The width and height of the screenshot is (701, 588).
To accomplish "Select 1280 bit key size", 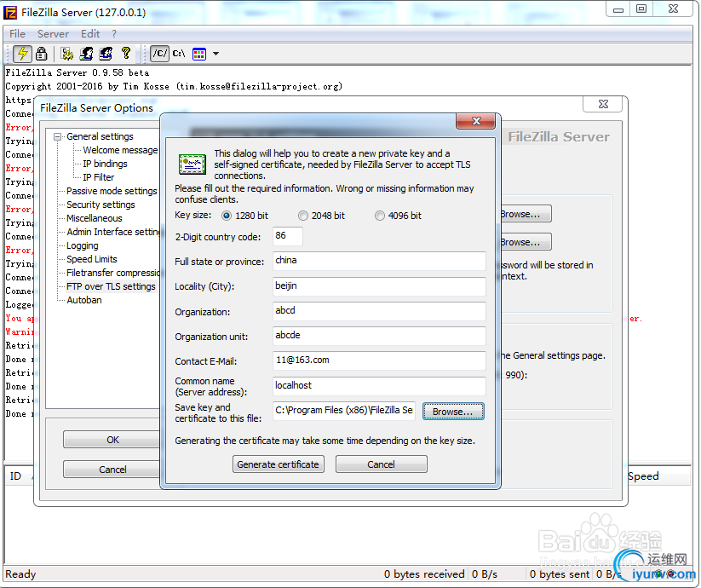I will (x=245, y=216).
